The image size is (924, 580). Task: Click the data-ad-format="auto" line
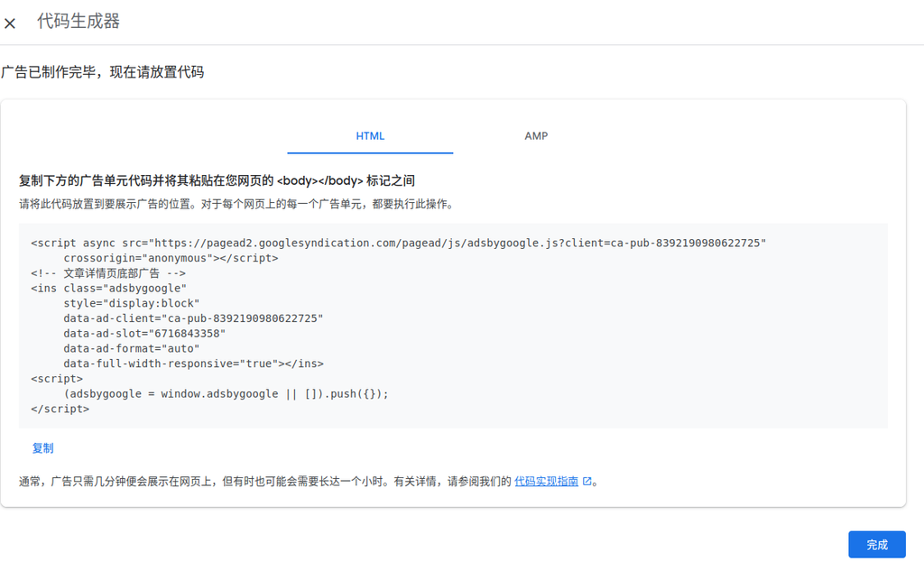click(132, 348)
